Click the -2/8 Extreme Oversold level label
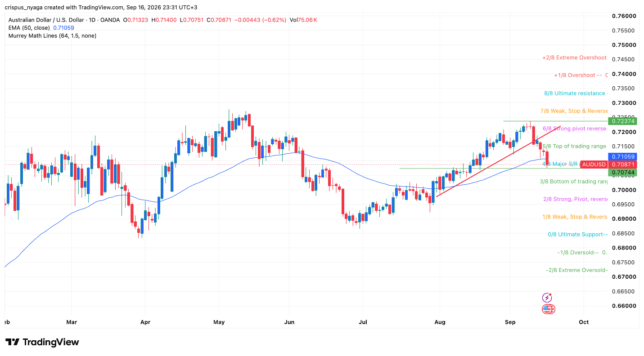The width and height of the screenshot is (644, 356). 576,270
